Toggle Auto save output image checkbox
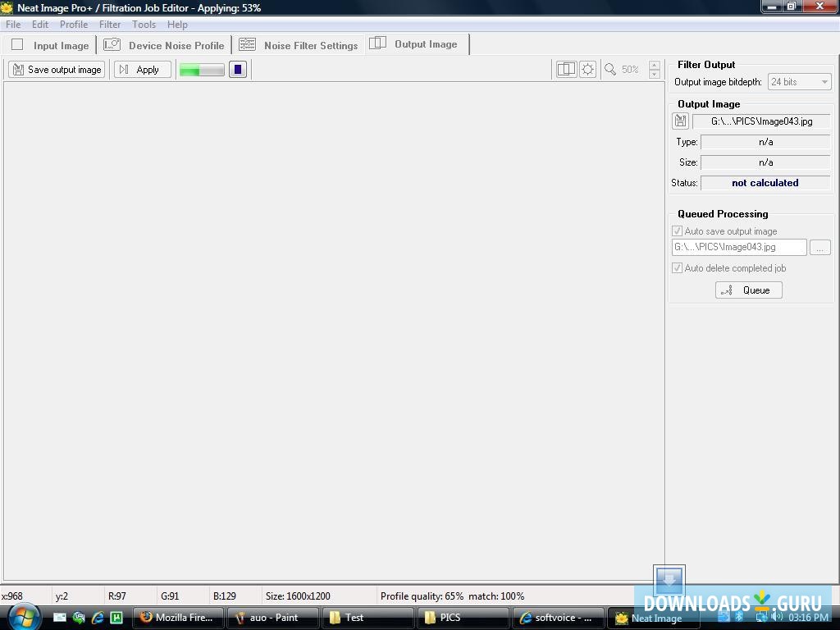The height and width of the screenshot is (630, 840). click(x=677, y=231)
